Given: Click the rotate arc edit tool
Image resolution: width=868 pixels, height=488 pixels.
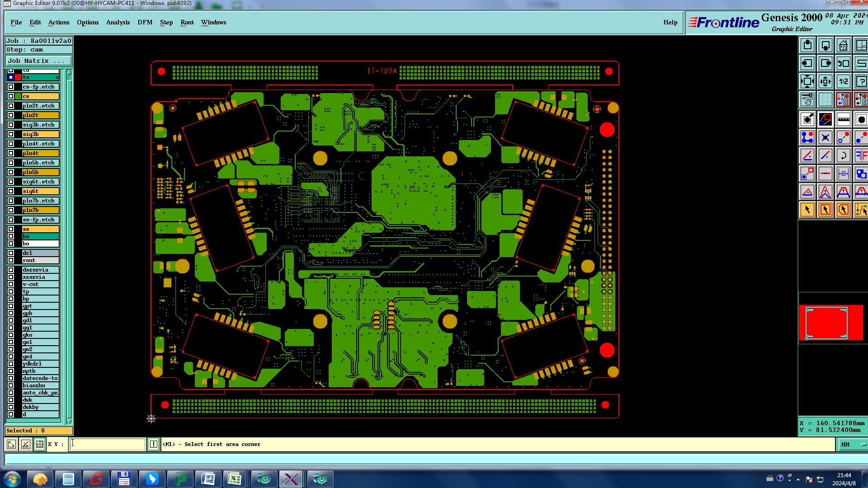Looking at the screenshot, I should click(843, 155).
